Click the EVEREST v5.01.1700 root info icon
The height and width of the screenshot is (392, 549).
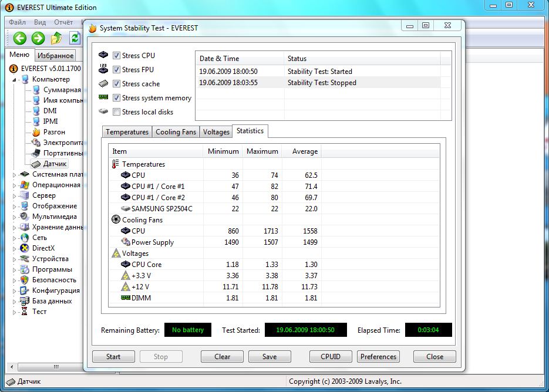pyautogui.click(x=14, y=69)
